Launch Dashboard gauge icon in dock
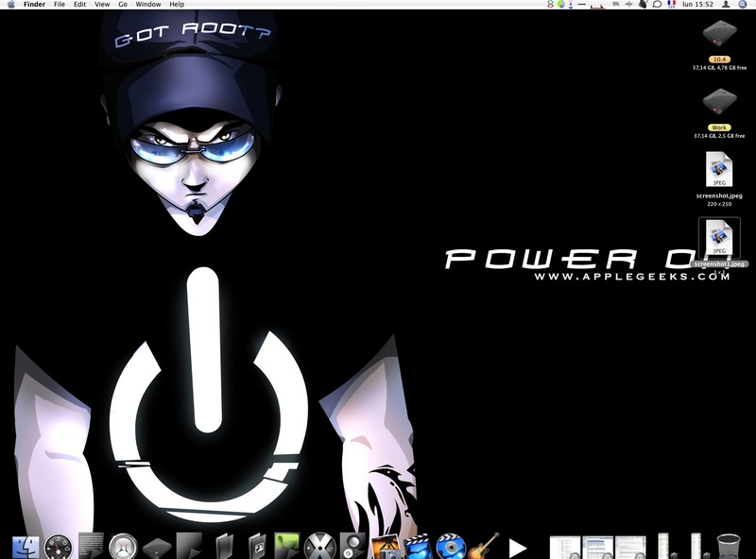756x559 pixels. click(58, 548)
